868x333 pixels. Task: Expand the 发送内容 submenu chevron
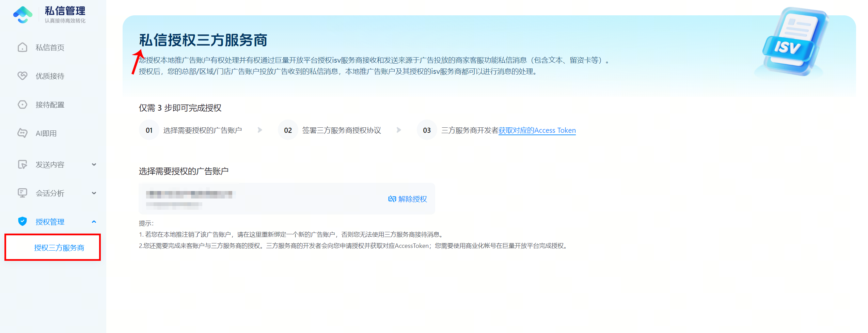coord(94,164)
